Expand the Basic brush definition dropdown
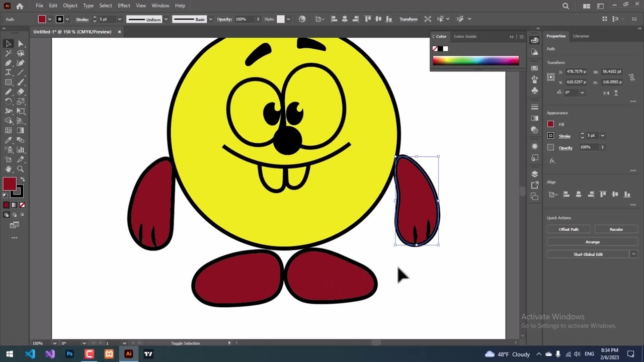The image size is (644, 362). click(x=210, y=19)
